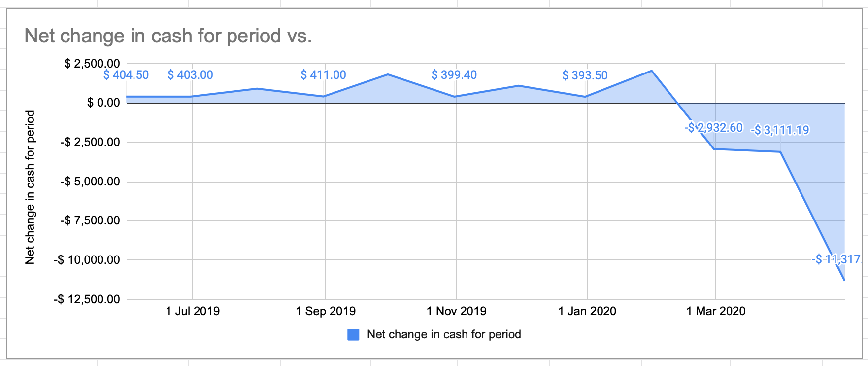Select the $ 399.40 data label
Viewport: 868px width, 366px height.
(x=454, y=75)
